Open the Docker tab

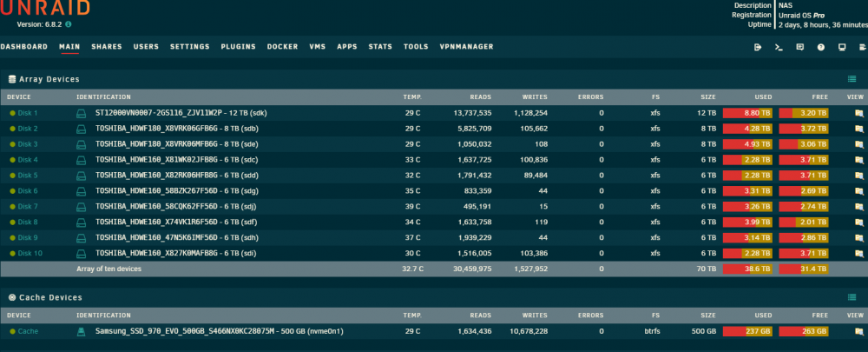pyautogui.click(x=282, y=47)
